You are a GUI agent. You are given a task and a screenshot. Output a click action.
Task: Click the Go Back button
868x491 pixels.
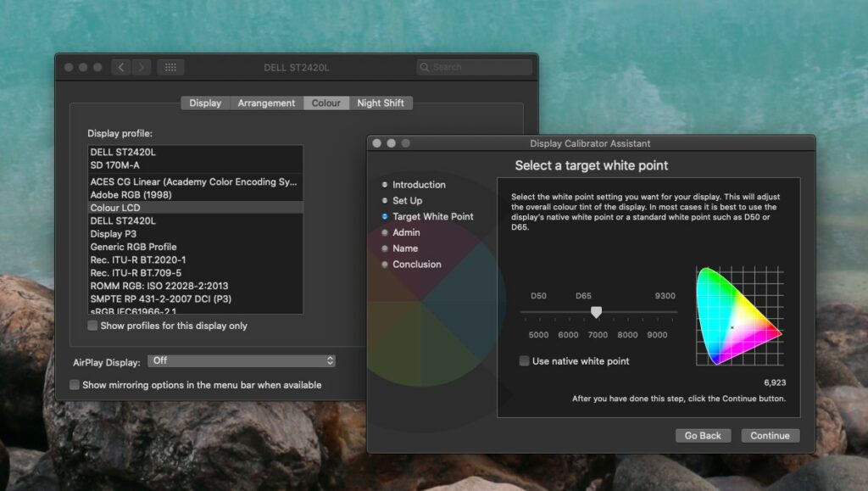(703, 435)
